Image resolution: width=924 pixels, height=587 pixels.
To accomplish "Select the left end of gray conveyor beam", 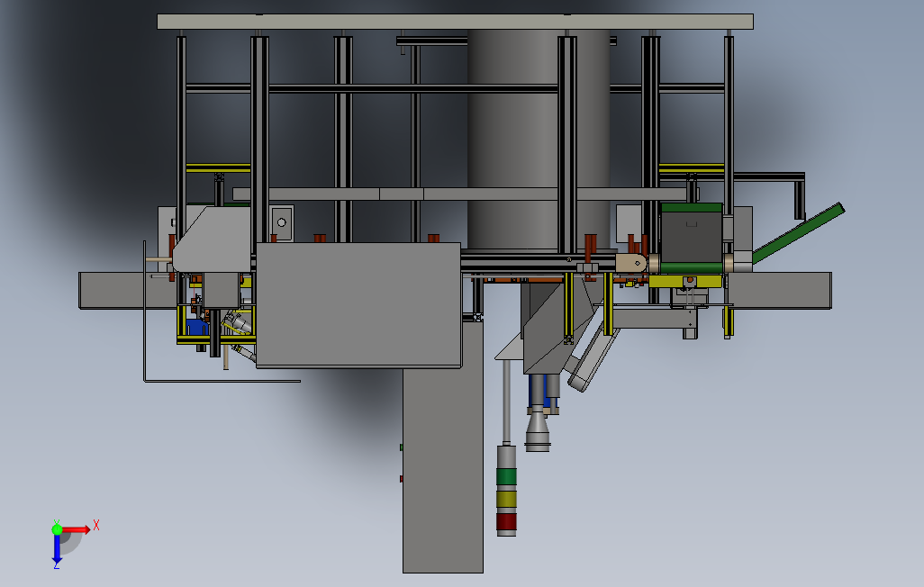I will click(x=127, y=290).
